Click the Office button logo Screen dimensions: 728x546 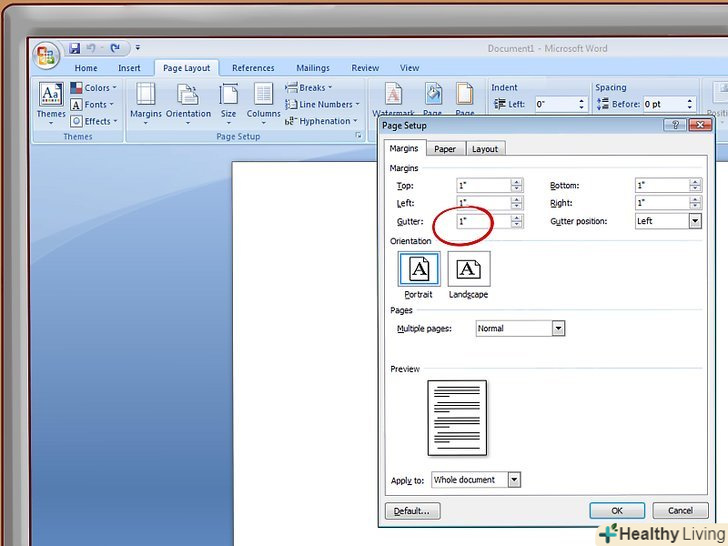point(45,55)
